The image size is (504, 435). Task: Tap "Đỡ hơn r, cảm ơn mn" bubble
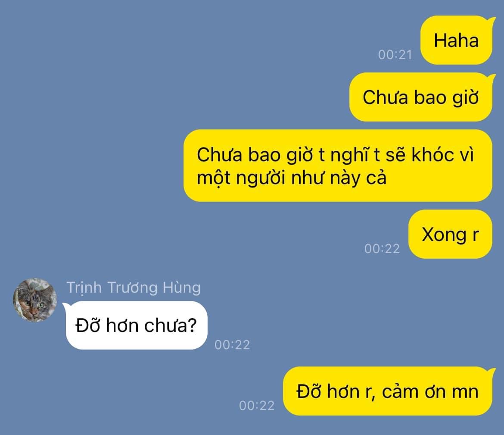tap(388, 391)
